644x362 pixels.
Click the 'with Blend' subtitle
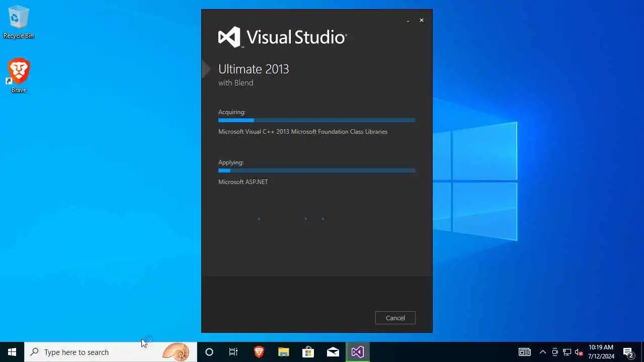(235, 83)
